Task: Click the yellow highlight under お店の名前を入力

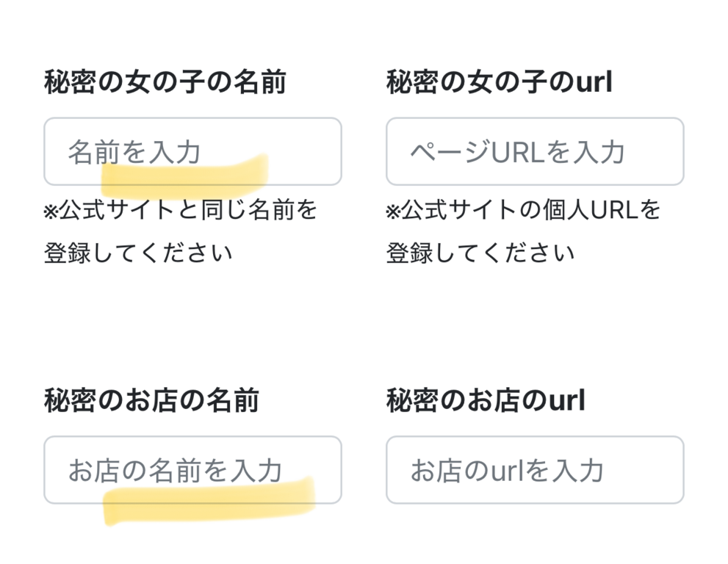Action: click(209, 501)
